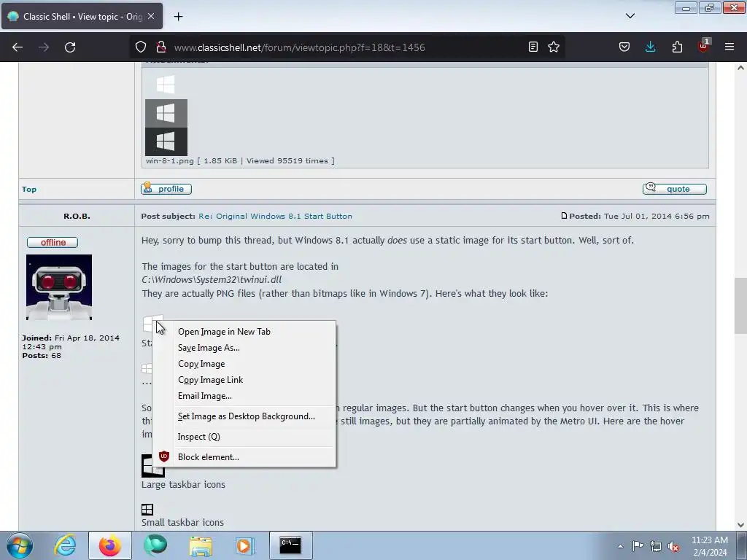Reload the current page
The width and height of the screenshot is (747, 560).
(x=70, y=47)
